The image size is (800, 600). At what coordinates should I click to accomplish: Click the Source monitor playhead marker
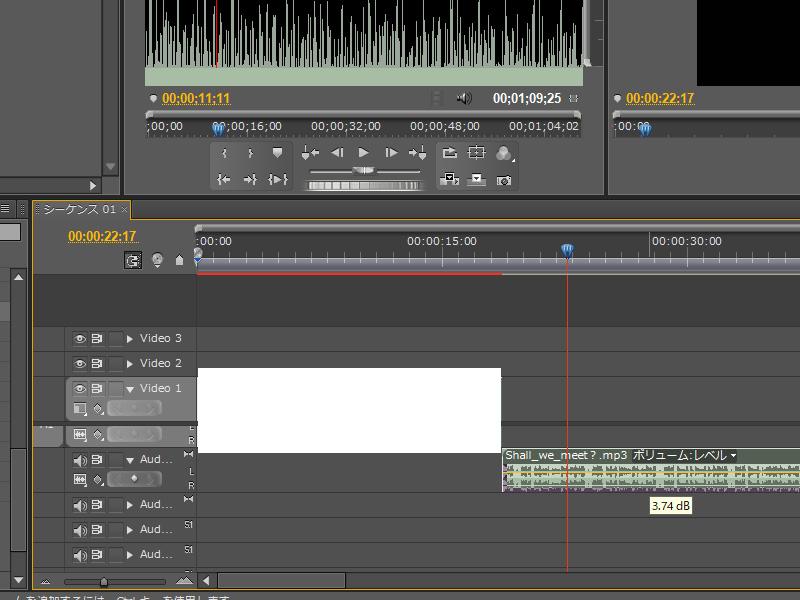[218, 130]
